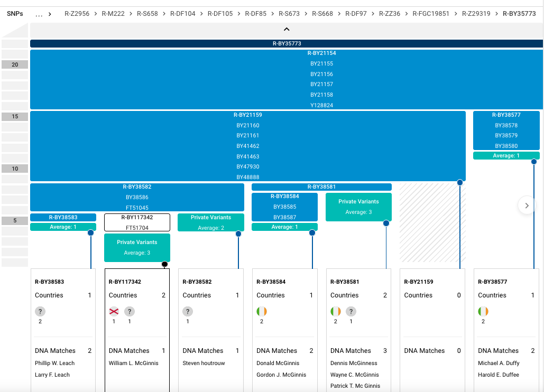Click the Ireland flag in R-BY38581 card

point(336,311)
